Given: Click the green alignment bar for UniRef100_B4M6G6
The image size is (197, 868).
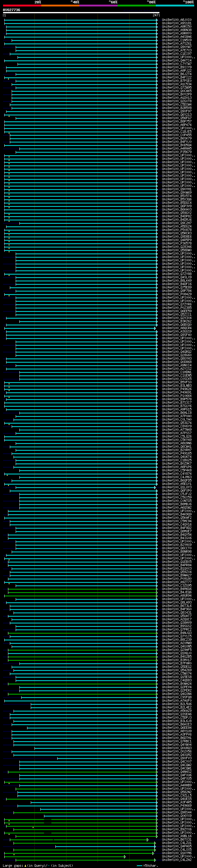Looking at the screenshot, I should tap(83, 589).
